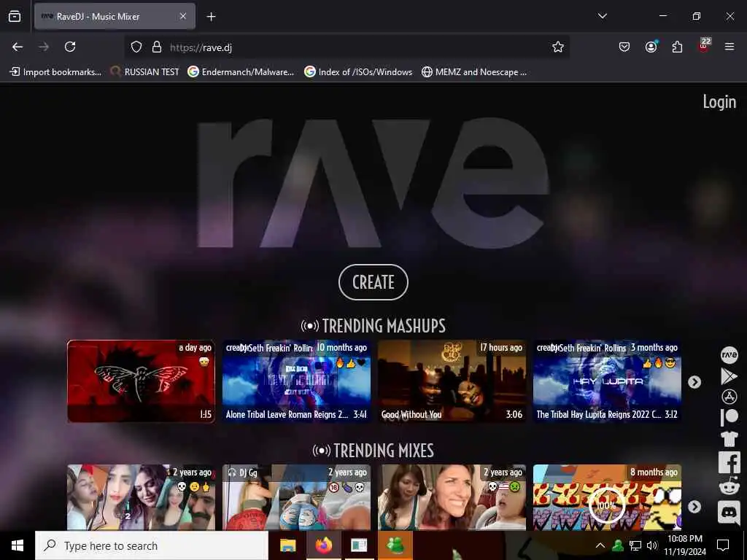Open the extension icon with badge 22

(x=704, y=46)
